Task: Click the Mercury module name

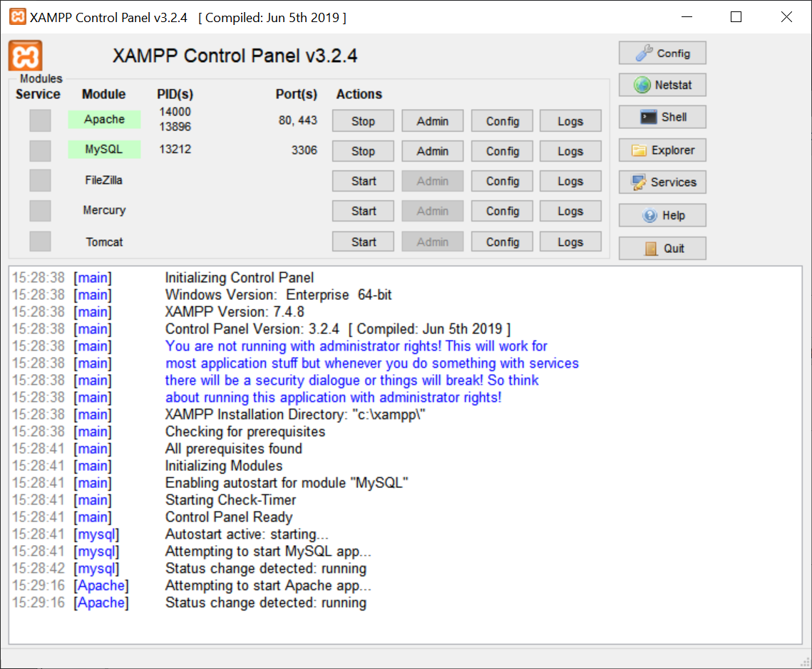Action: click(104, 210)
